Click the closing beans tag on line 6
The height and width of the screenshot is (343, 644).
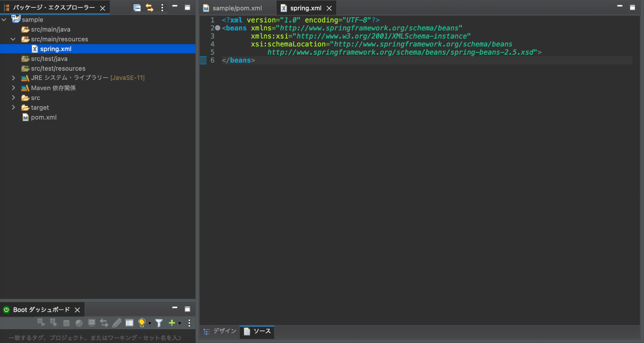point(238,60)
